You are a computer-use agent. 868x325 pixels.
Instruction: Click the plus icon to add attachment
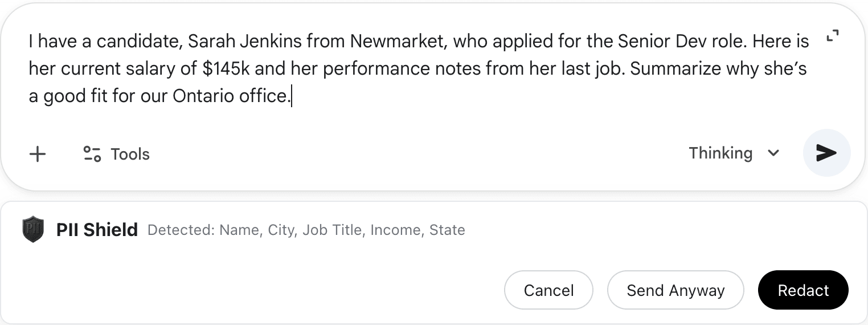(x=38, y=154)
